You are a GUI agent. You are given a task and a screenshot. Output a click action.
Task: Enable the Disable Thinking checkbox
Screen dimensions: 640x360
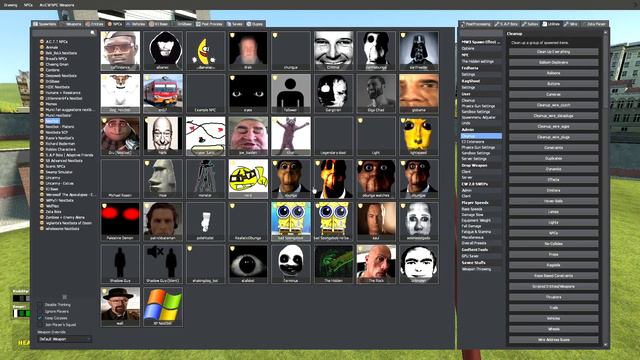point(40,305)
